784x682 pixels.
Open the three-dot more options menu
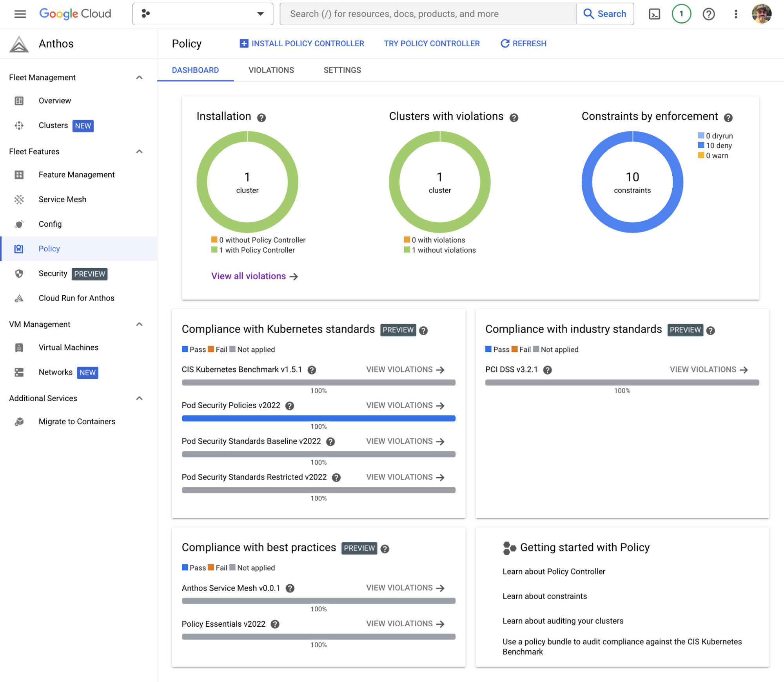pos(735,14)
